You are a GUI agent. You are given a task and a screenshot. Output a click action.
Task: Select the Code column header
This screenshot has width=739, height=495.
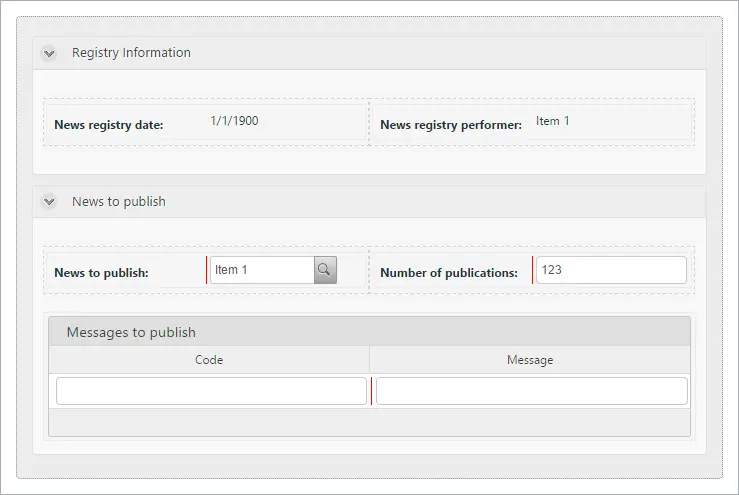pos(209,360)
